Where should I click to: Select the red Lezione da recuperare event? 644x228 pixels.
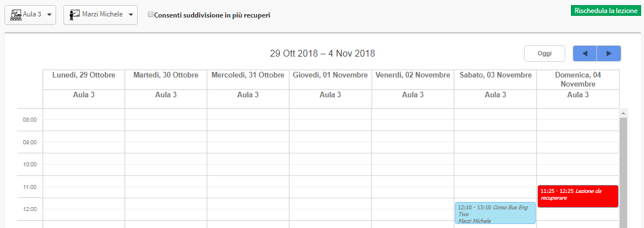click(x=578, y=196)
